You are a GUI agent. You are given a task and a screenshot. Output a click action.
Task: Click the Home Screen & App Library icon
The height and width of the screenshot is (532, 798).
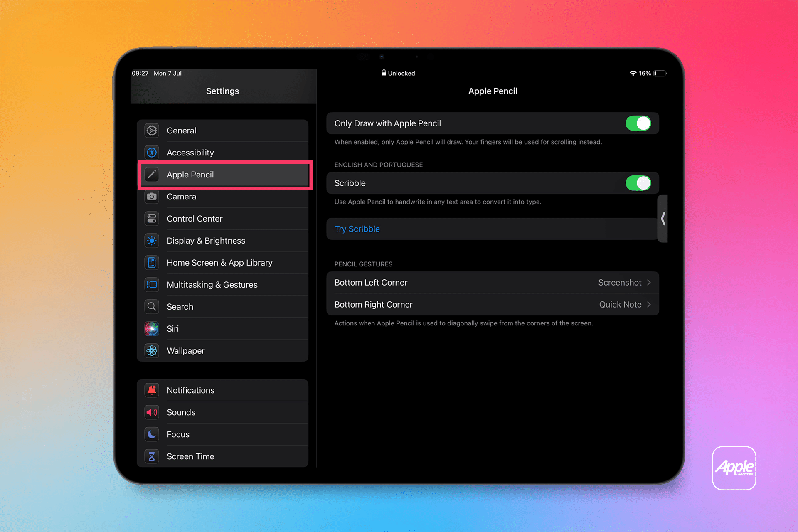point(152,263)
